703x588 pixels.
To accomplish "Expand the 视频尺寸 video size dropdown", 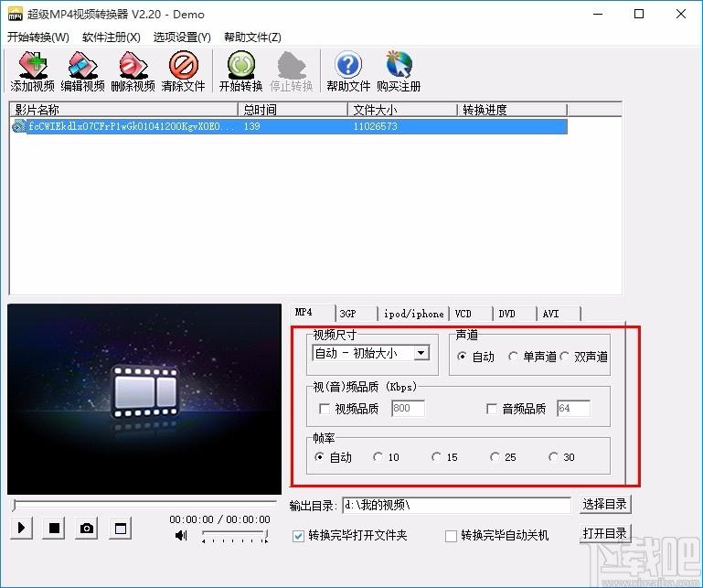I will (x=421, y=353).
